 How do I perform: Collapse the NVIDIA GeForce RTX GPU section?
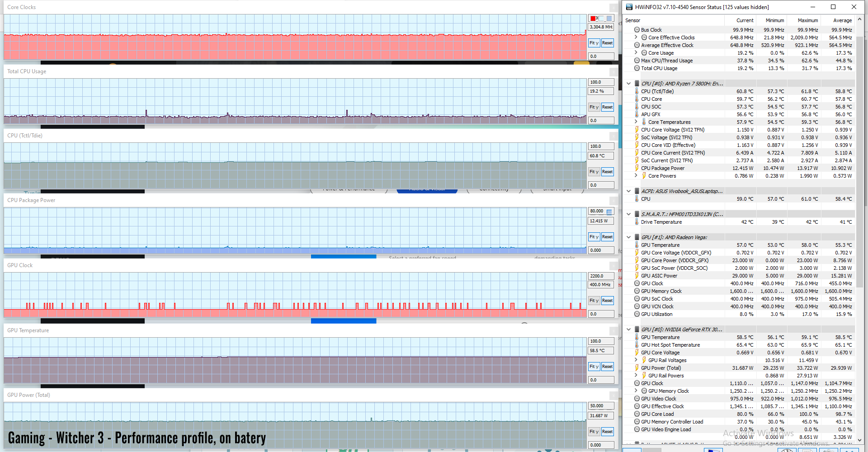pyautogui.click(x=628, y=330)
